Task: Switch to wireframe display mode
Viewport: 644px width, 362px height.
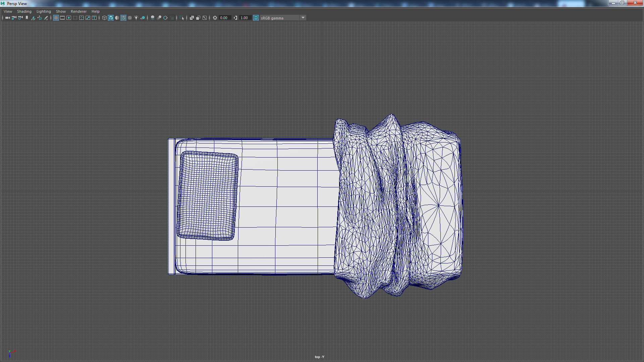Action: (x=104, y=18)
